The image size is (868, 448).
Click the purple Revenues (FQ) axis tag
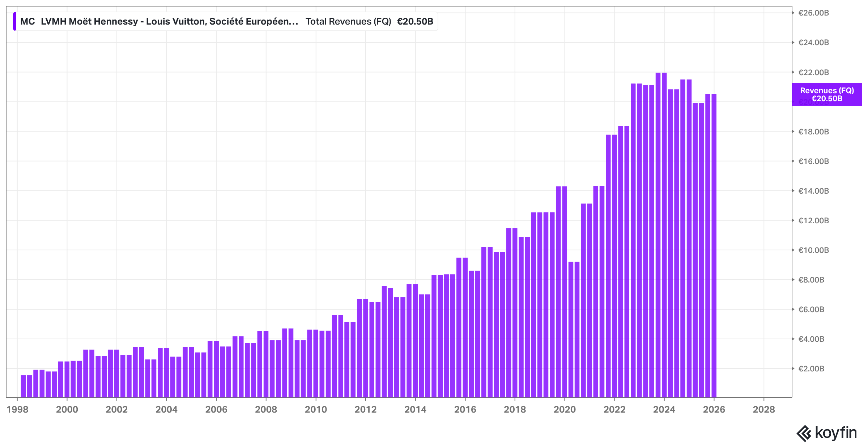tap(827, 94)
